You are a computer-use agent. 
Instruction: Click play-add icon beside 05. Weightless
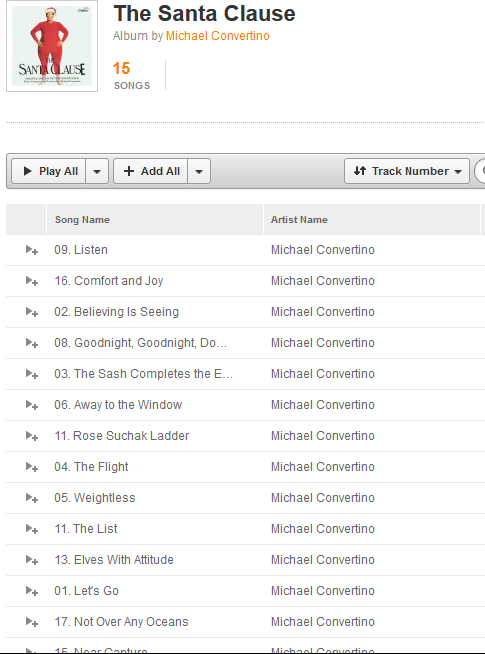click(32, 498)
